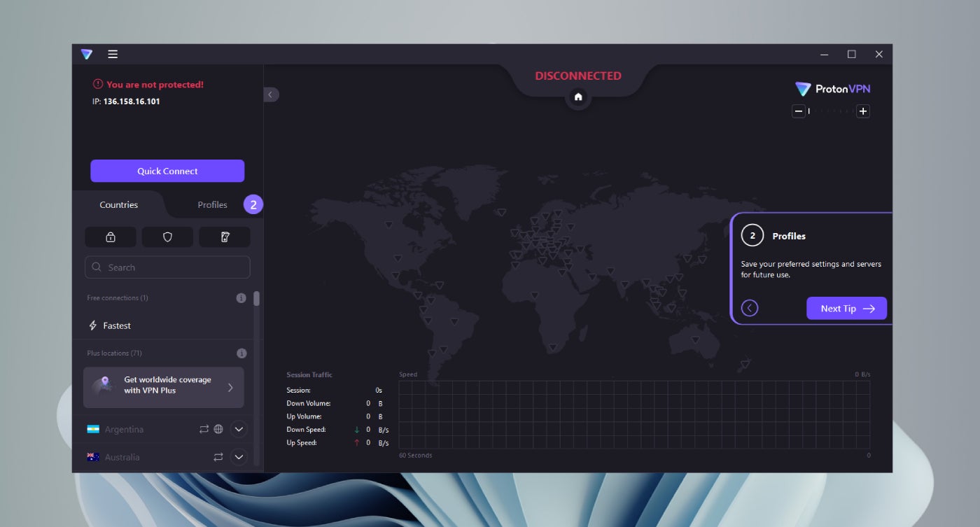
Task: Click the Session Traffic heading
Action: (x=309, y=375)
